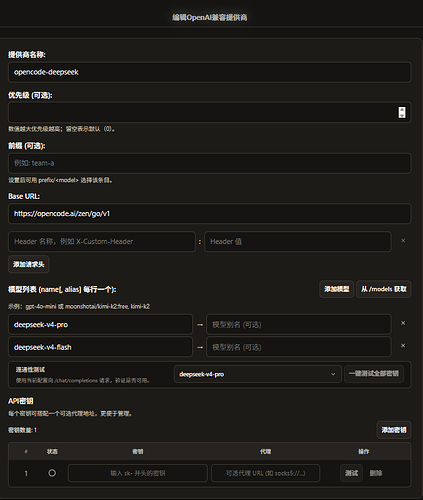Click the optional proxy URL field

(266, 473)
